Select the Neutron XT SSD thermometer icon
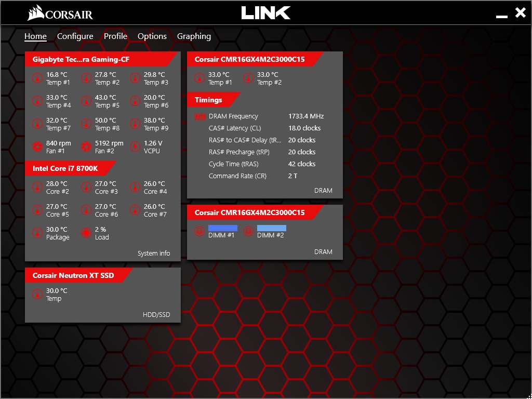The image size is (532, 399). point(37,294)
